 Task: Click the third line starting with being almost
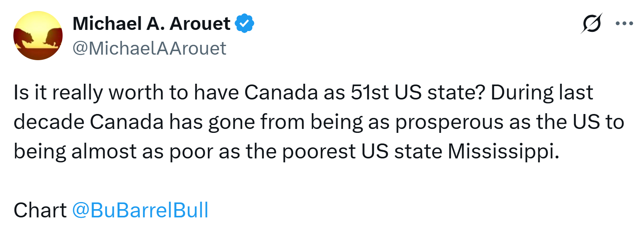point(287,152)
